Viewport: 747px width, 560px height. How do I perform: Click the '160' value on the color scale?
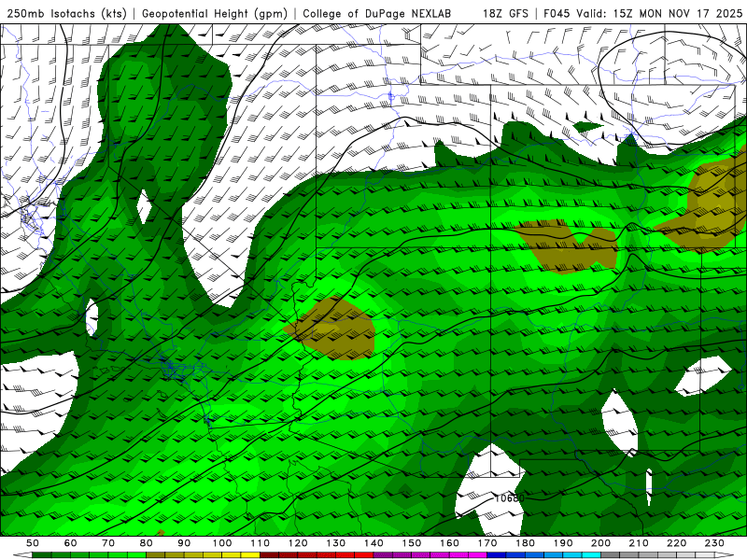(449, 543)
